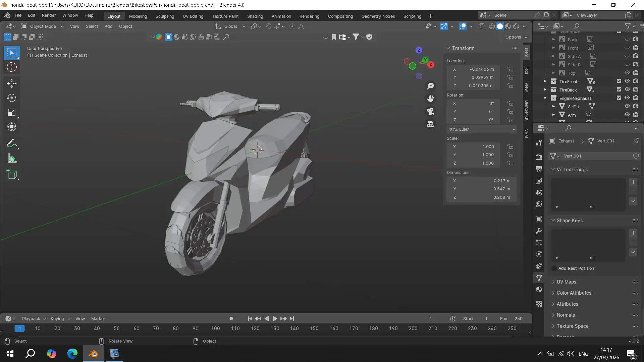
Task: Click the zoom viewport magnifier icon
Action: (430, 86)
